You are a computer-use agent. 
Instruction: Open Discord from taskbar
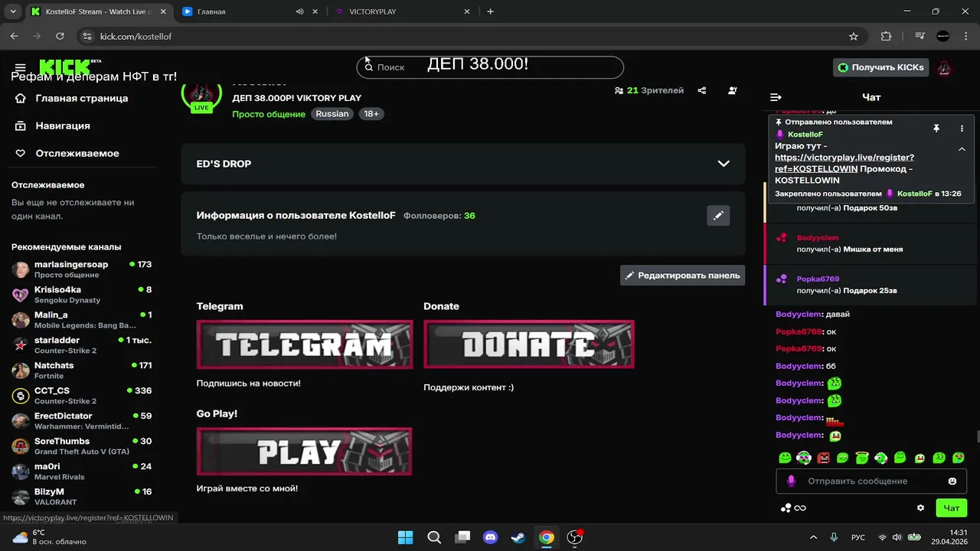(x=490, y=537)
